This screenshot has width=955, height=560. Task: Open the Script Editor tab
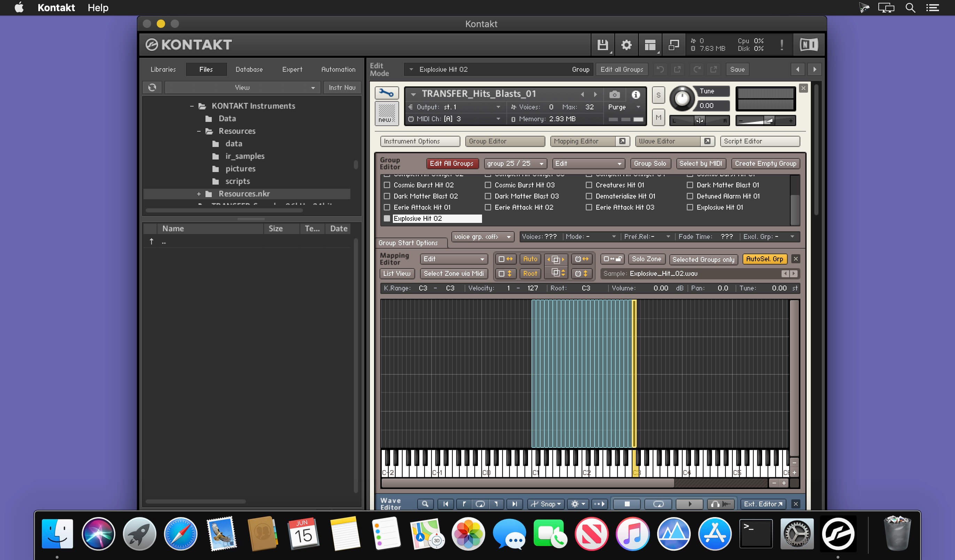(760, 141)
